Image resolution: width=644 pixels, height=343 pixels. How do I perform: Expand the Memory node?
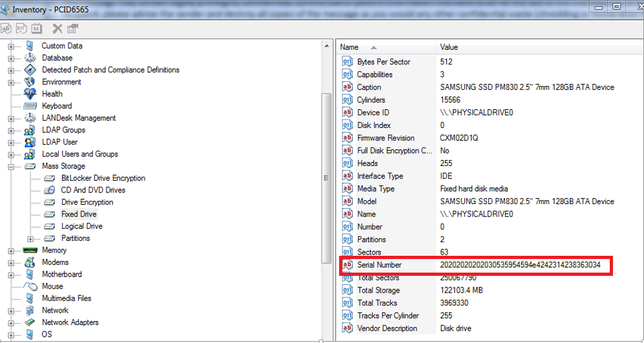(x=11, y=251)
